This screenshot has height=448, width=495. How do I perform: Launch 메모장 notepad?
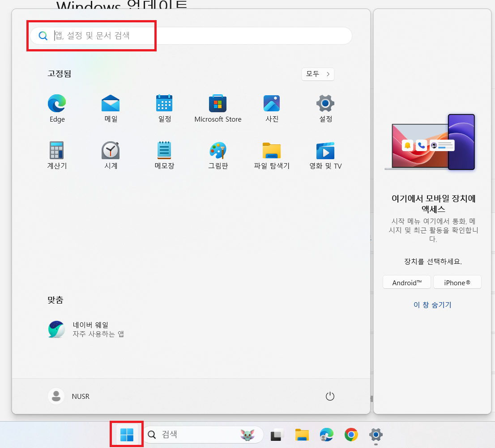[164, 155]
